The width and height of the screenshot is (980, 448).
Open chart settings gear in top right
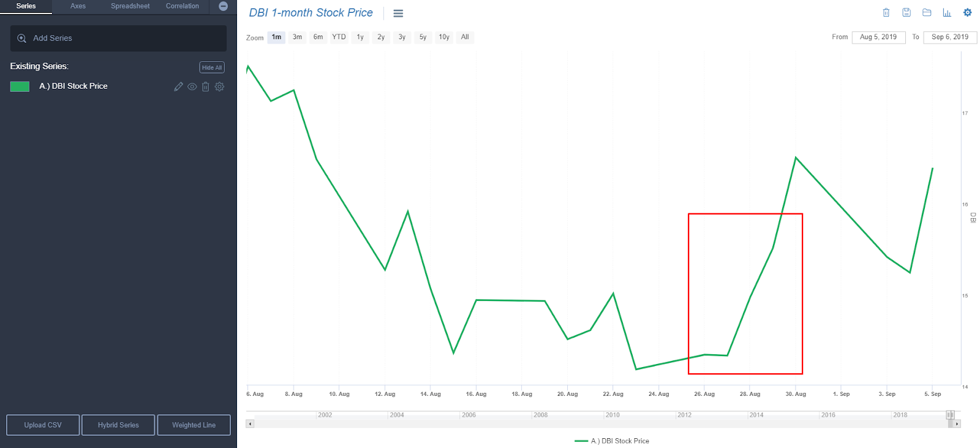[968, 12]
